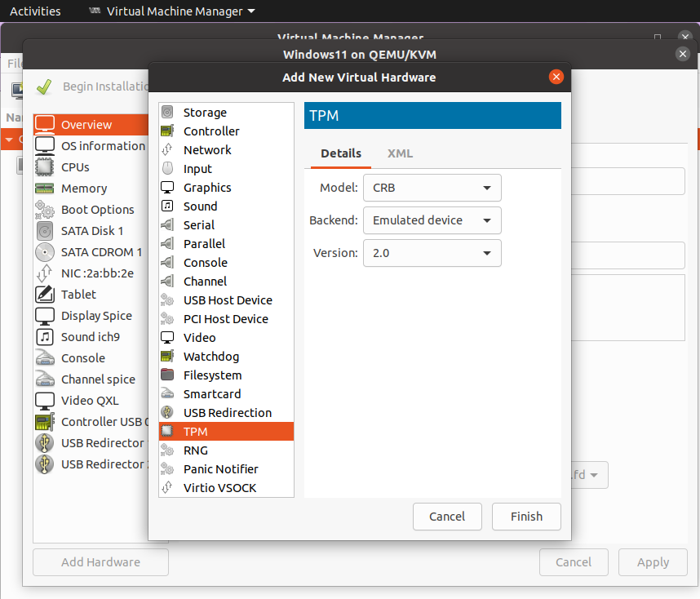Pick the Serial port icon
Image resolution: width=700 pixels, height=599 pixels.
pos(167,224)
